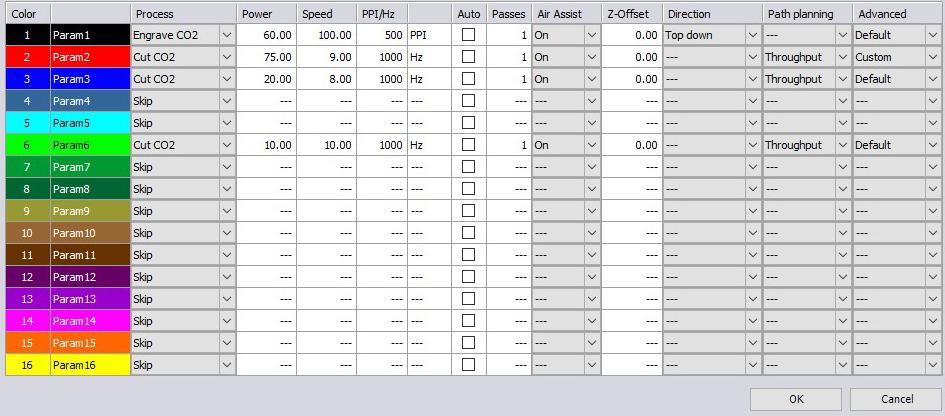
Task: Select the yellow color 16 swatch
Action: point(27,365)
